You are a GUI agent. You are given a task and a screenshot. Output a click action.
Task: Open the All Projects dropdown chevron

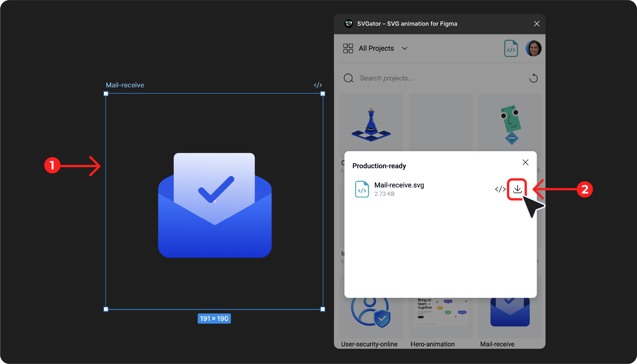click(x=405, y=48)
